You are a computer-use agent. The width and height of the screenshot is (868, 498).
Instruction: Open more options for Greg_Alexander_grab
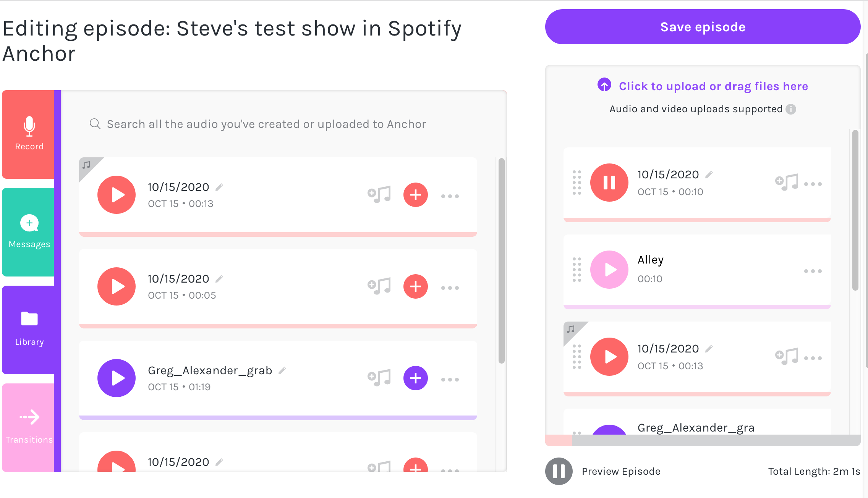[450, 380]
